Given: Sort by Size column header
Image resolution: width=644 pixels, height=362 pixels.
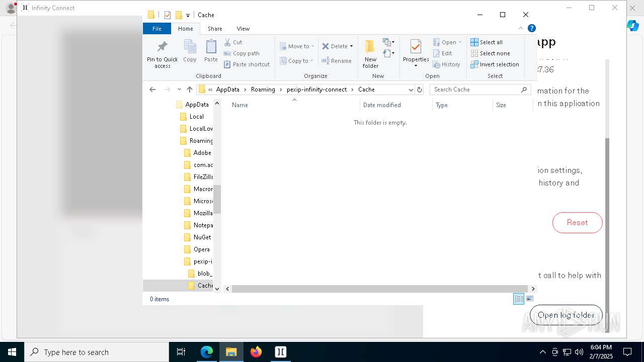Looking at the screenshot, I should coord(513,105).
